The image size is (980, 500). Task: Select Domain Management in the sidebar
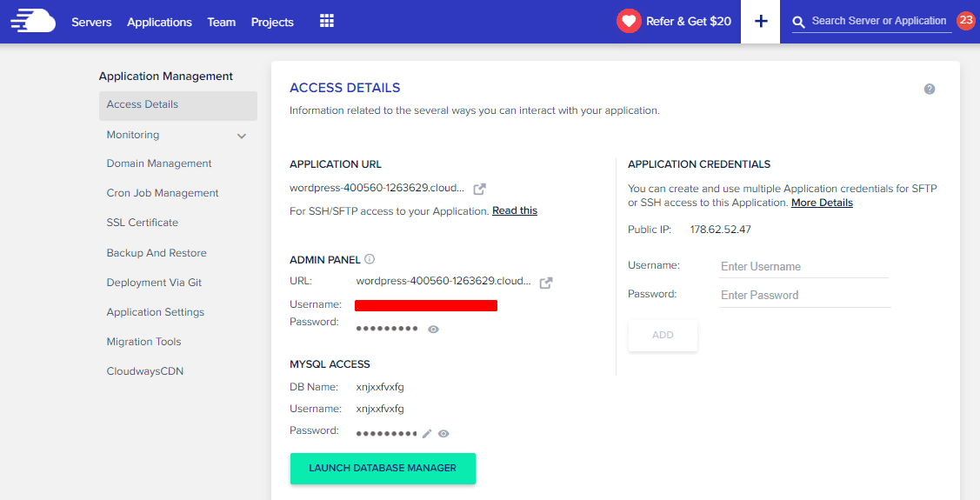coord(159,163)
